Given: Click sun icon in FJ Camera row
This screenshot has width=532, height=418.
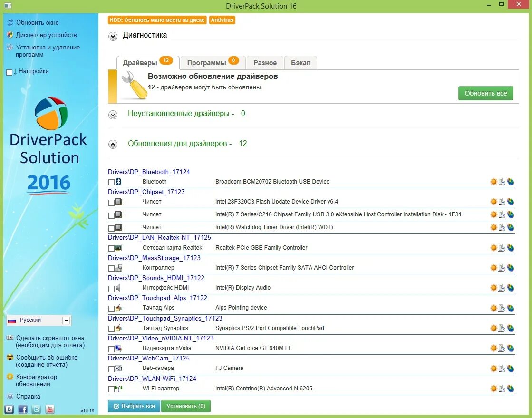Looking at the screenshot, I should pos(493,369).
